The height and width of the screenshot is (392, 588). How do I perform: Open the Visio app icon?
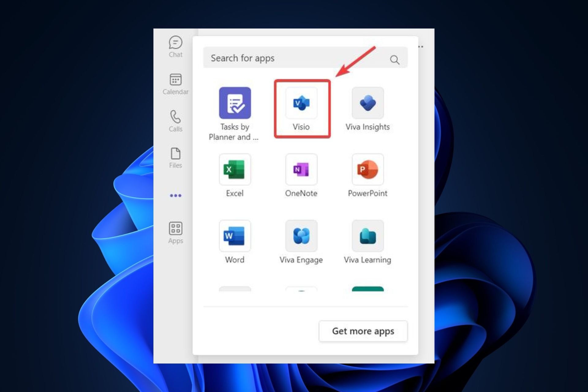click(x=301, y=103)
